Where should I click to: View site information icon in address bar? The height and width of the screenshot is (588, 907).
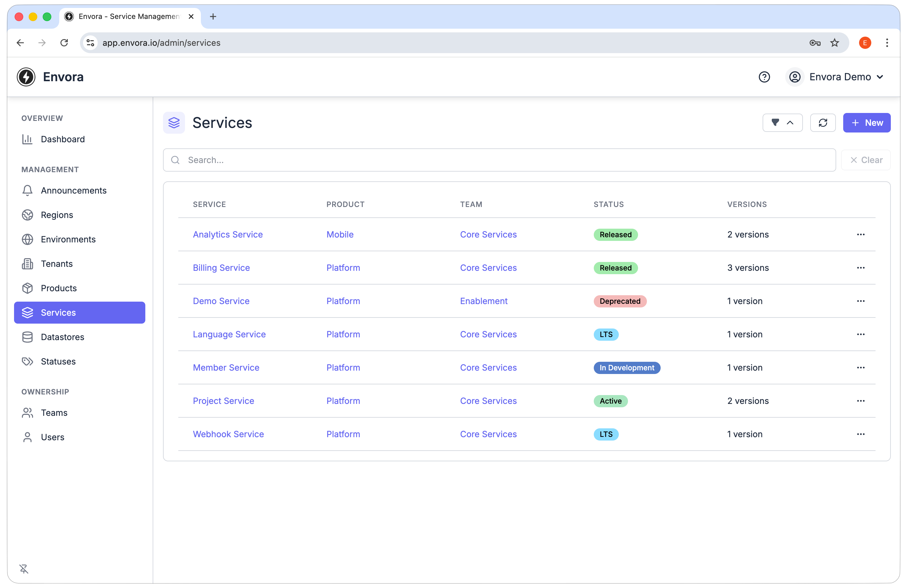(x=90, y=43)
